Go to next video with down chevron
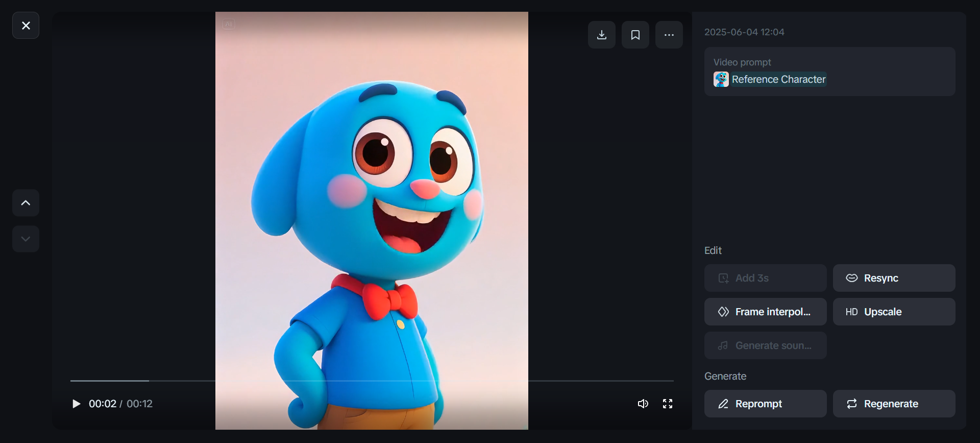This screenshot has height=443, width=980. [26, 239]
